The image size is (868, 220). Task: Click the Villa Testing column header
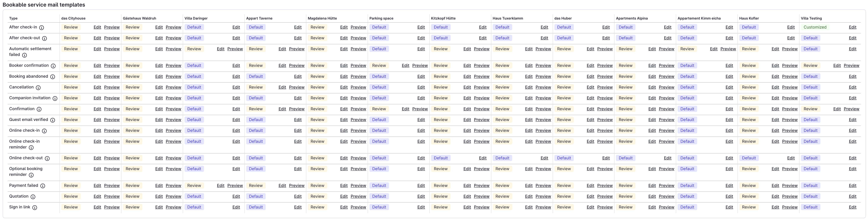[811, 19]
